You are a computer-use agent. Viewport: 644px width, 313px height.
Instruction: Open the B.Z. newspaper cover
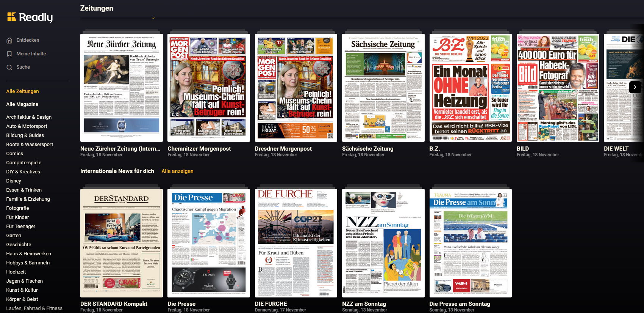click(470, 88)
